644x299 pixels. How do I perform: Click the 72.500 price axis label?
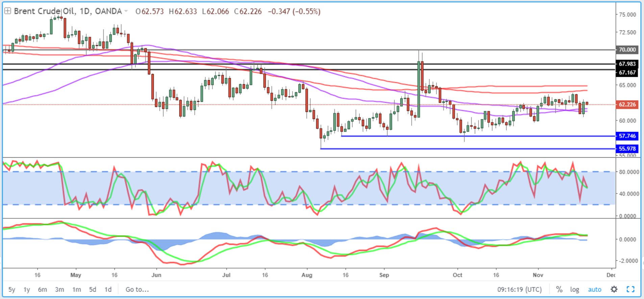coord(627,32)
